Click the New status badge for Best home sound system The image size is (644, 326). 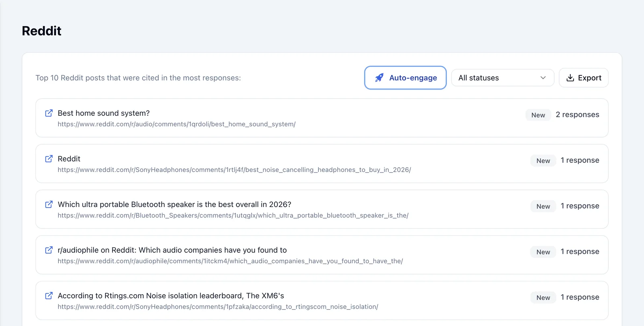pyautogui.click(x=538, y=115)
